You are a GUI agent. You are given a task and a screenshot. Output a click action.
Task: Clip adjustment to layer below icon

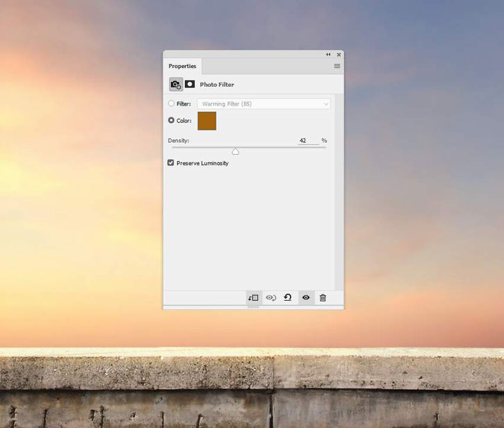pos(253,298)
